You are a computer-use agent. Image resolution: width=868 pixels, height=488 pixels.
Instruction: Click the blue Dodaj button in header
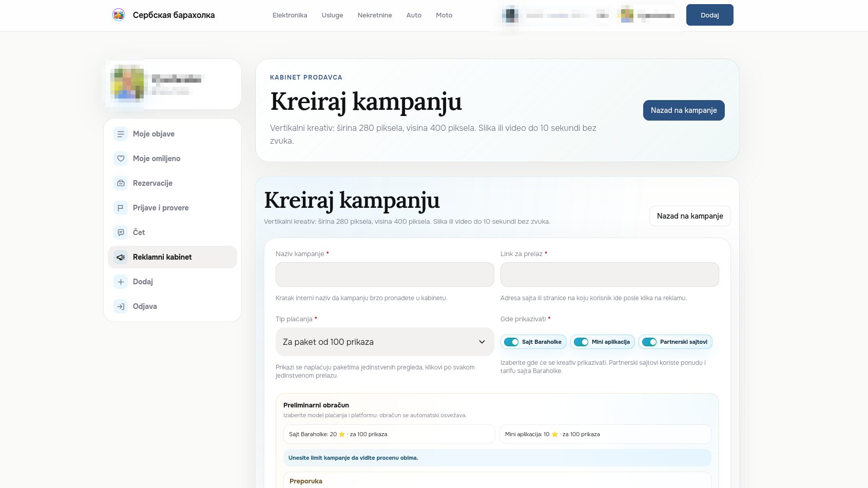(x=709, y=15)
